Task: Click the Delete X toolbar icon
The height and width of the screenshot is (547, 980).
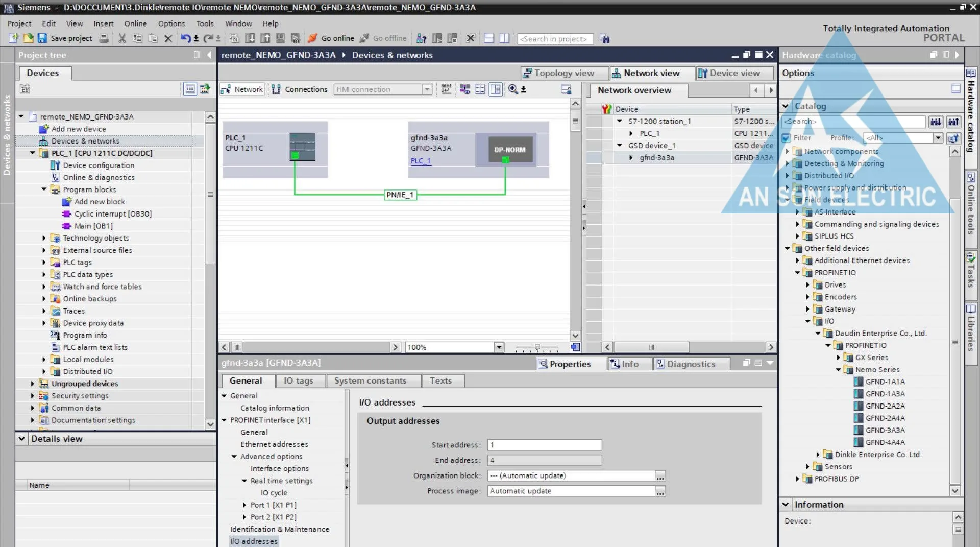Action: (168, 38)
